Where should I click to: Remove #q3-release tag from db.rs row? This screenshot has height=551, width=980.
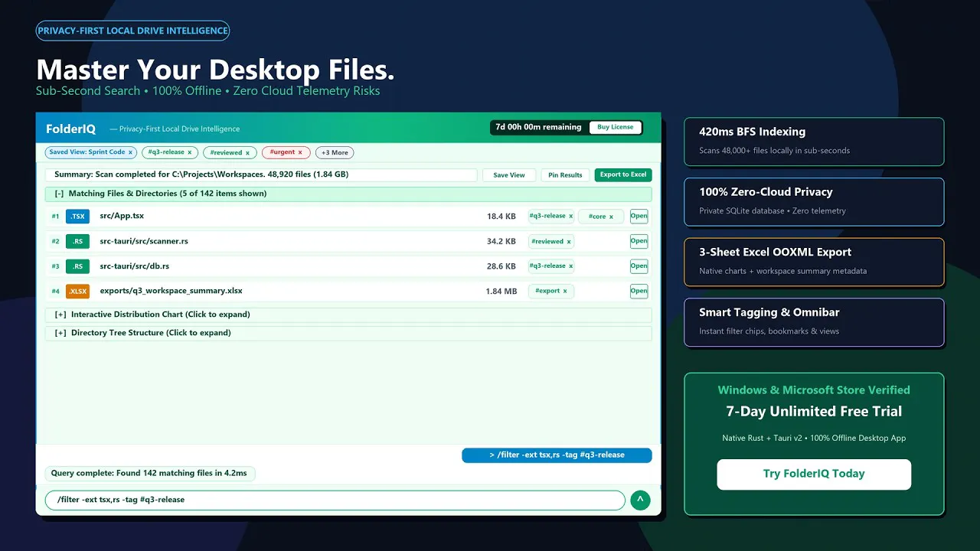click(x=570, y=266)
